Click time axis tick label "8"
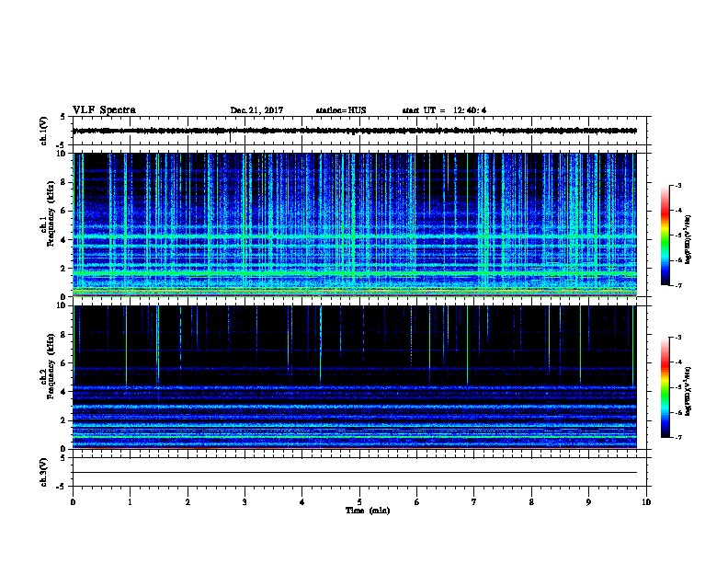 pyautogui.click(x=531, y=502)
